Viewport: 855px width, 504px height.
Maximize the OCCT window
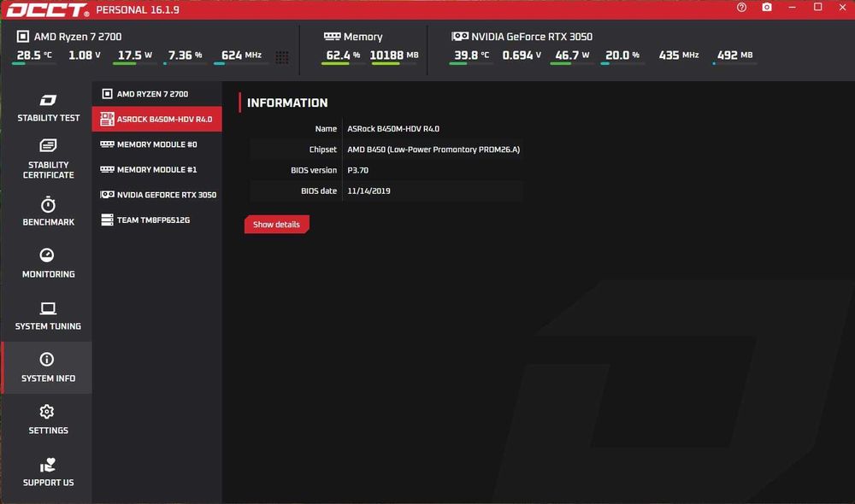coord(818,8)
